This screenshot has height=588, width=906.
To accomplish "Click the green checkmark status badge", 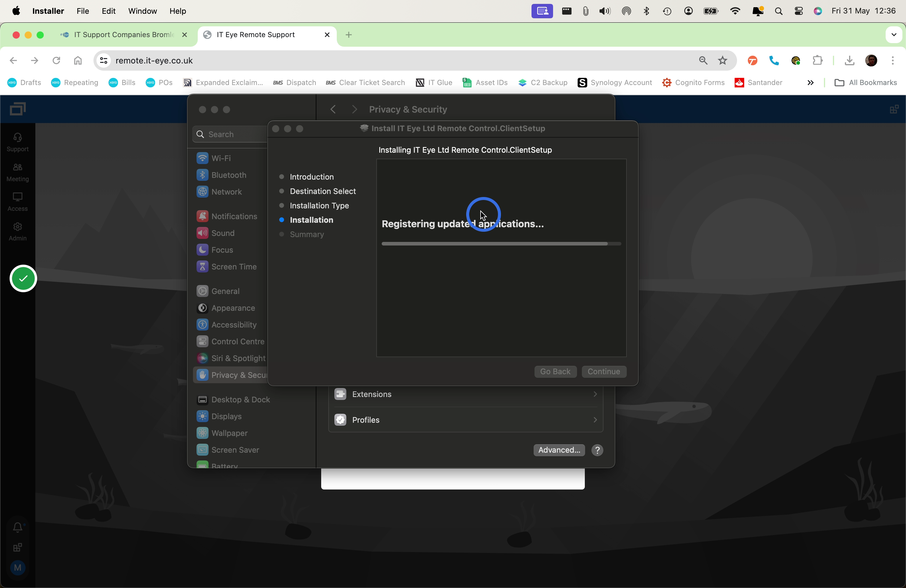I will 23,278.
